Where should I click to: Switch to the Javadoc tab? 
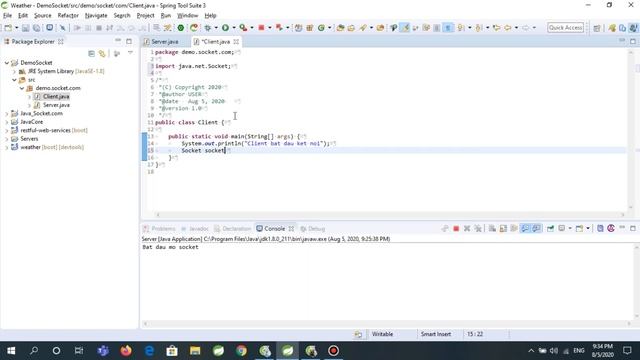click(x=195, y=229)
